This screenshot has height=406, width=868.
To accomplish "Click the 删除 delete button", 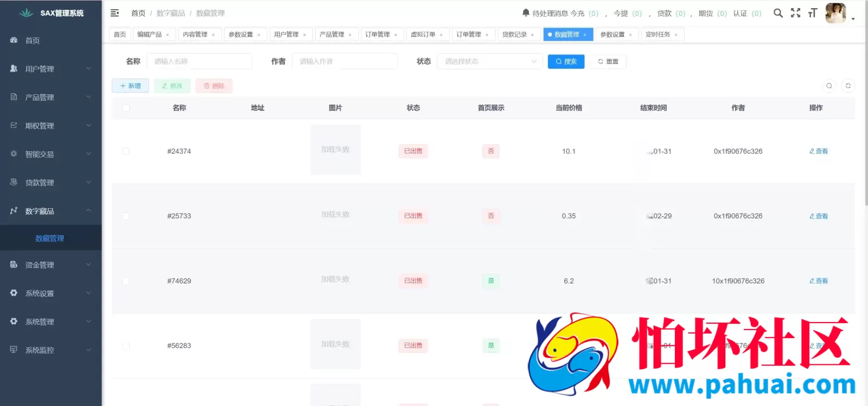I will [x=214, y=86].
